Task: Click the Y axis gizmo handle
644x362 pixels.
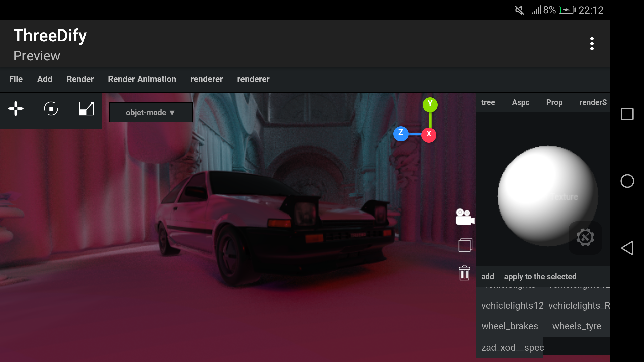Action: coord(430,104)
